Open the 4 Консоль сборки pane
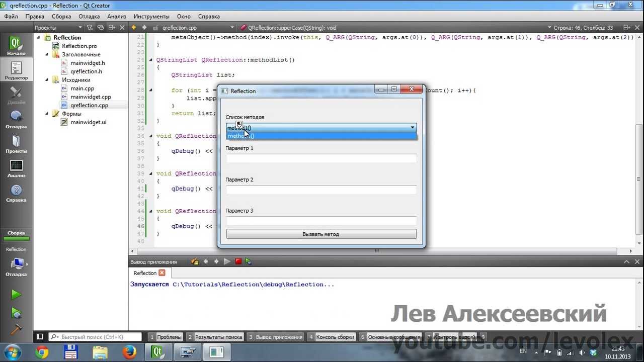 click(331, 337)
